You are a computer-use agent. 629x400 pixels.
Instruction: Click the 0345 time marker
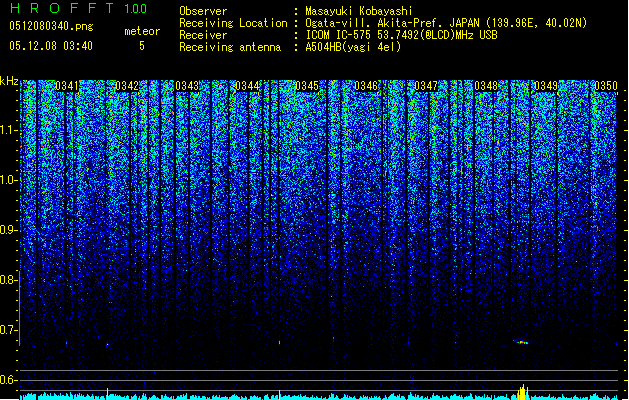(x=307, y=86)
